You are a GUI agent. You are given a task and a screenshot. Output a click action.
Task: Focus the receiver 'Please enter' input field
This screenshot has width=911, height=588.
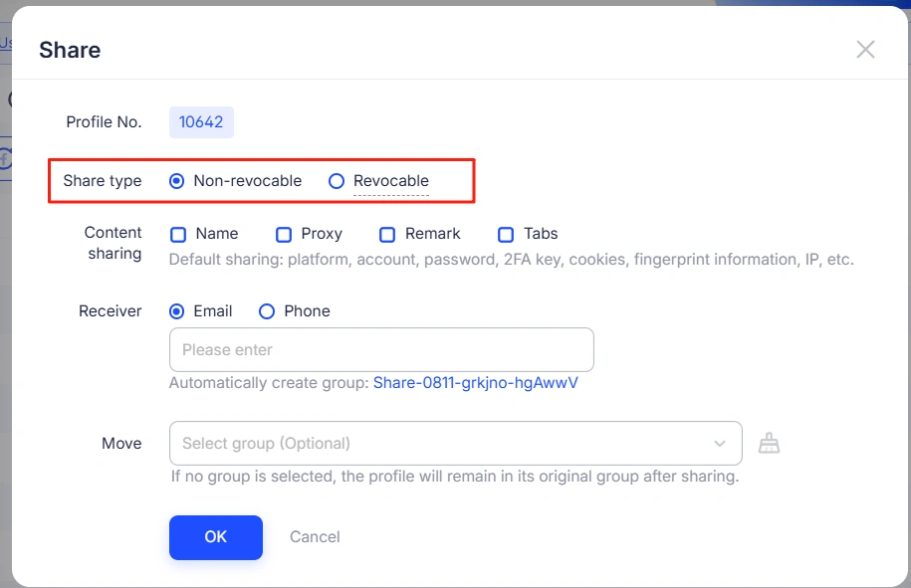click(381, 350)
